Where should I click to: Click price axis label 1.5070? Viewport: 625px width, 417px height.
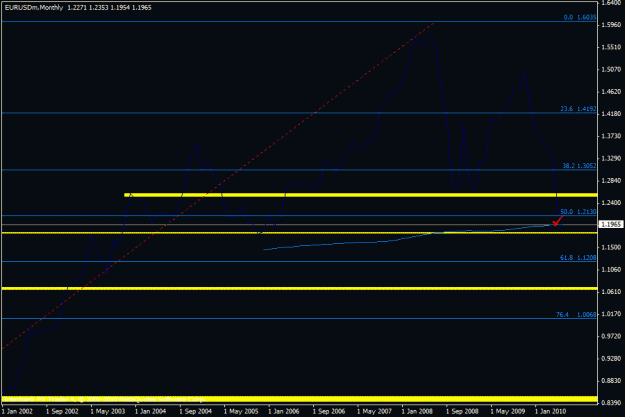click(x=611, y=69)
